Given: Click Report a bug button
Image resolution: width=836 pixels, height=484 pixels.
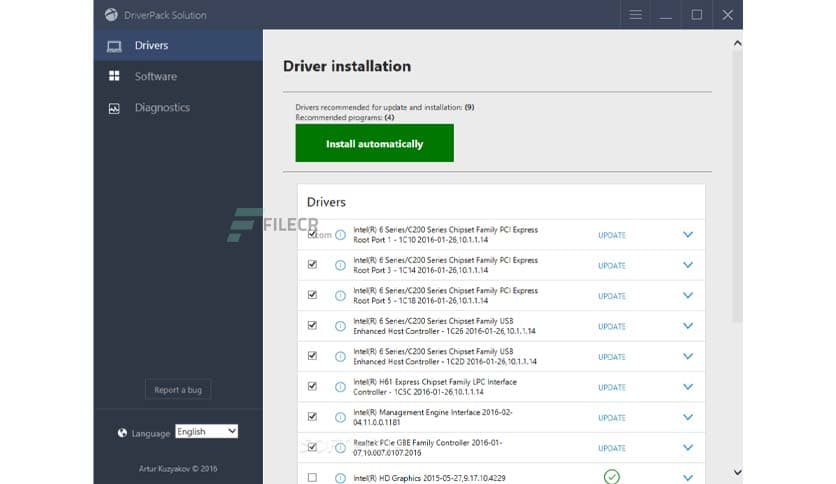Looking at the screenshot, I should coord(178,390).
